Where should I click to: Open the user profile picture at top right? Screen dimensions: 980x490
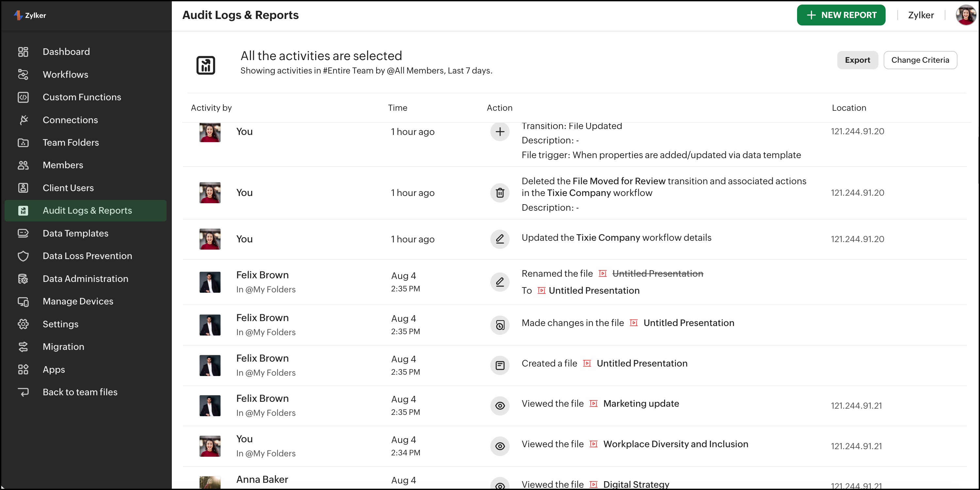coord(966,15)
